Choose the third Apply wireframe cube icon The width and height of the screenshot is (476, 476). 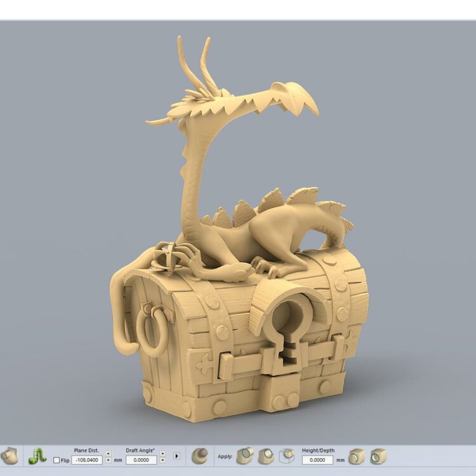[x=288, y=456]
